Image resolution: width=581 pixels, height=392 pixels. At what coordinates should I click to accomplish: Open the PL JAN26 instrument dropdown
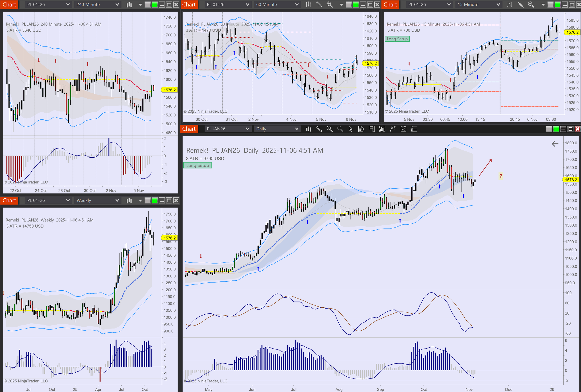228,129
